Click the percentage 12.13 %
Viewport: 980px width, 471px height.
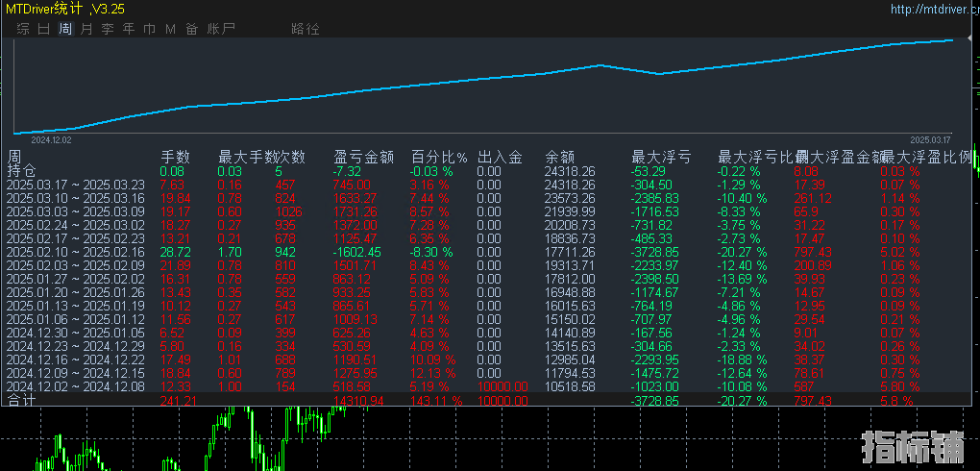pyautogui.click(x=432, y=373)
